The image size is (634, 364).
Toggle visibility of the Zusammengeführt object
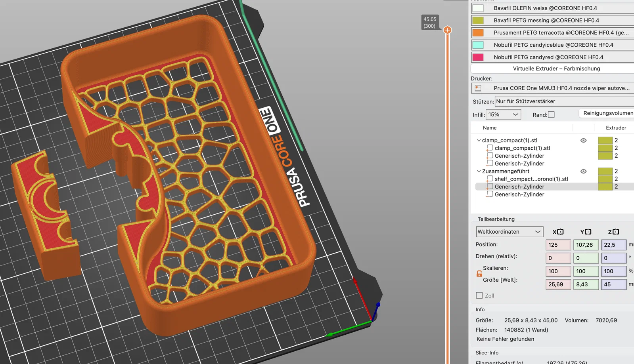(x=583, y=171)
